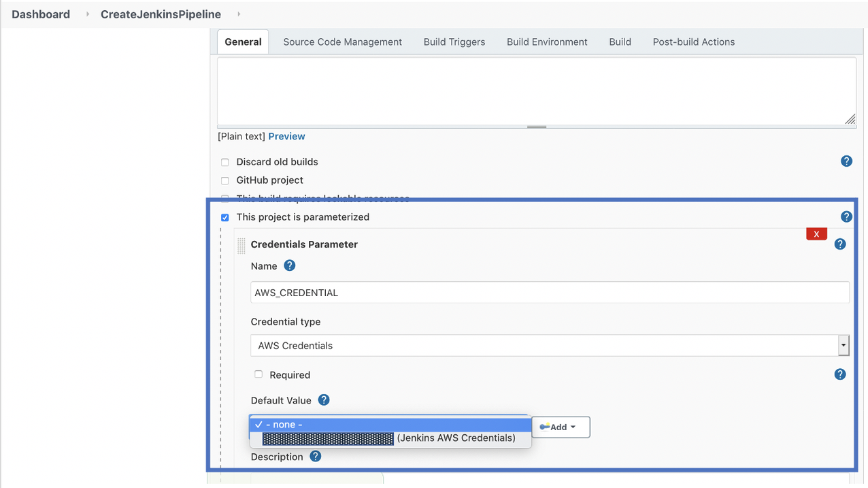Open help for This project is parameterized
This screenshot has height=488, width=868.
click(846, 217)
